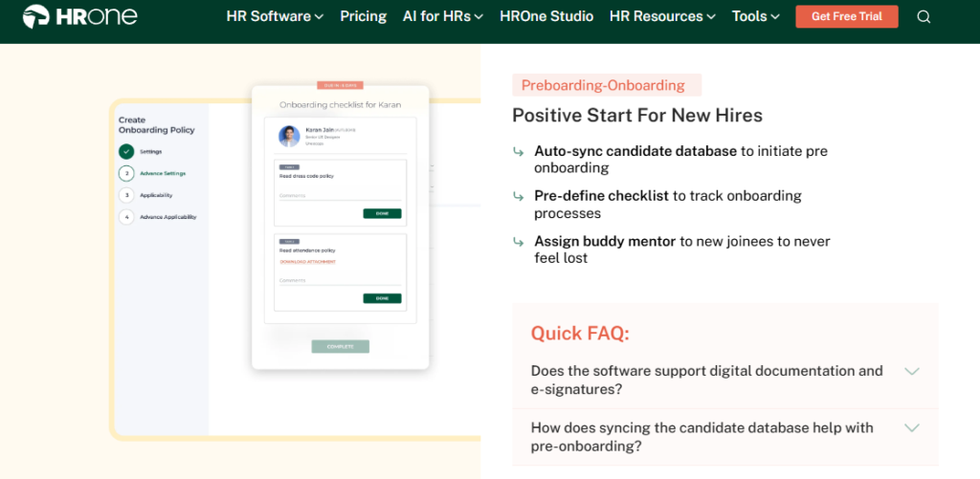Screen dimensions: 980x479
Task: Click the Due in days badge
Action: (340, 85)
